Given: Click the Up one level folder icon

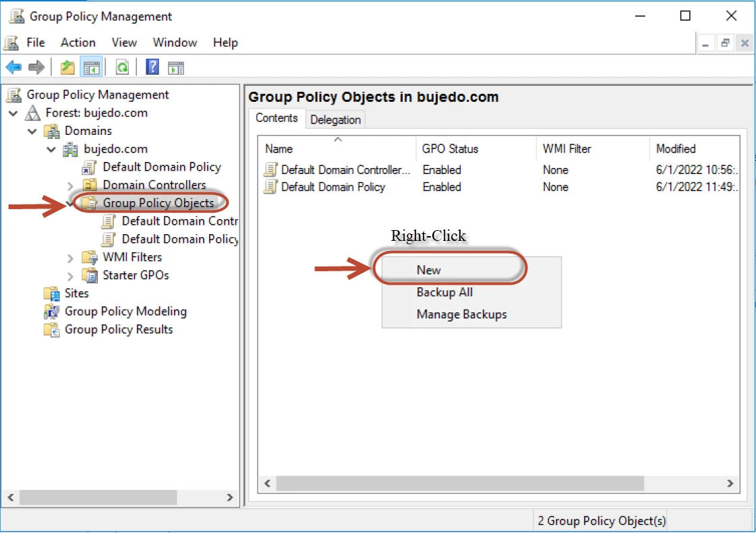Looking at the screenshot, I should click(x=67, y=67).
